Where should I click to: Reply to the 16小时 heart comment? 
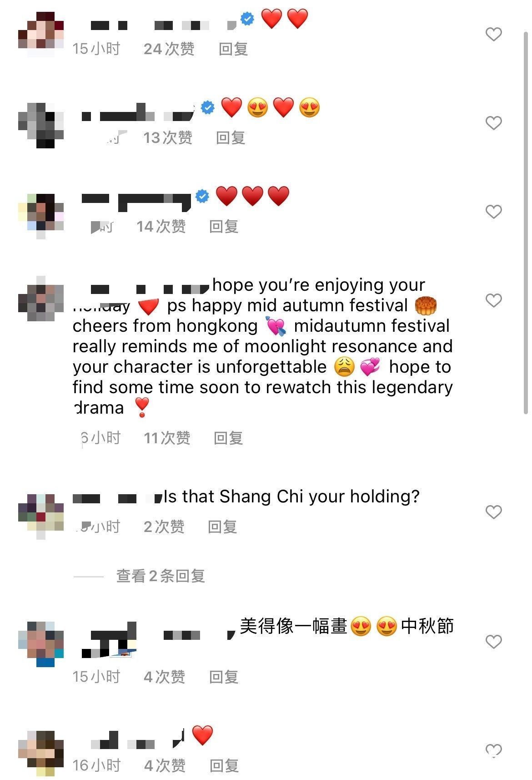pos(224,765)
